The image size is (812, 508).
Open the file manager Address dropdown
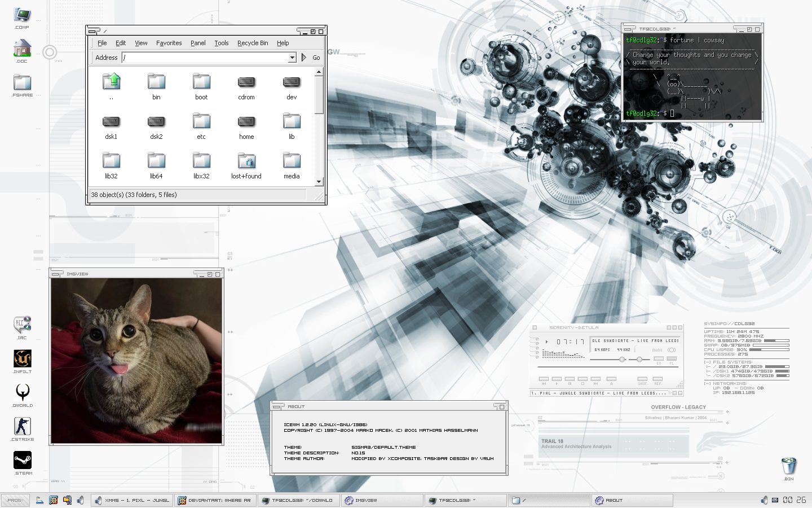[x=292, y=58]
